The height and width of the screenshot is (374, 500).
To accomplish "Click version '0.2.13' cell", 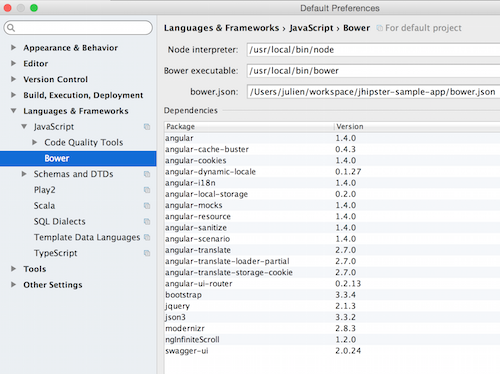I will click(348, 284).
